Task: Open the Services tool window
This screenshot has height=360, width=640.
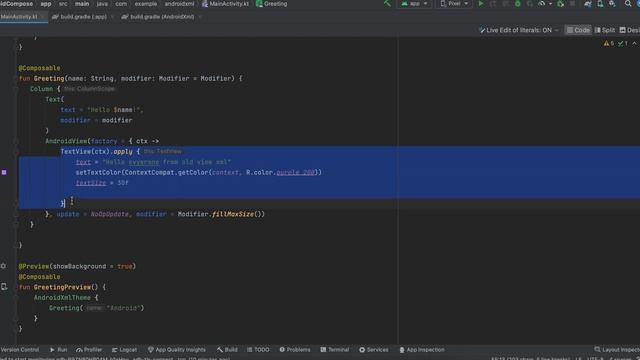Action: (374, 350)
